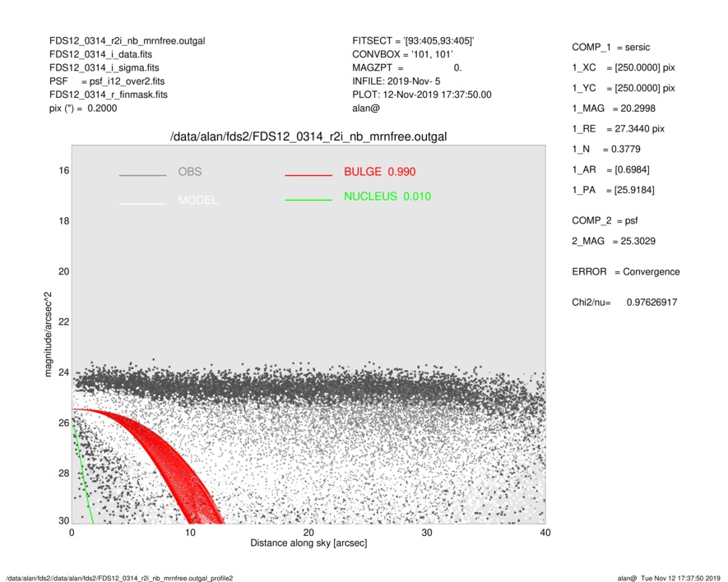Select the 1_RE = 27.3440 pix line
728x582 pixels.
618,129
